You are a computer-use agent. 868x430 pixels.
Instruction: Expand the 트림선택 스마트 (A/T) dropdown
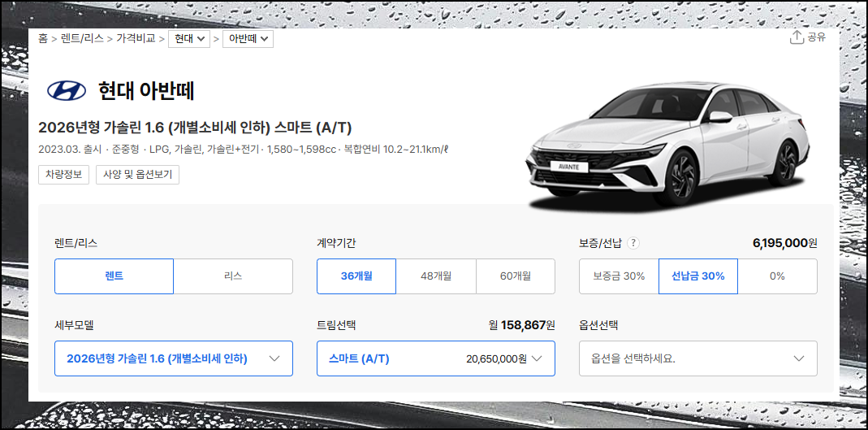436,358
